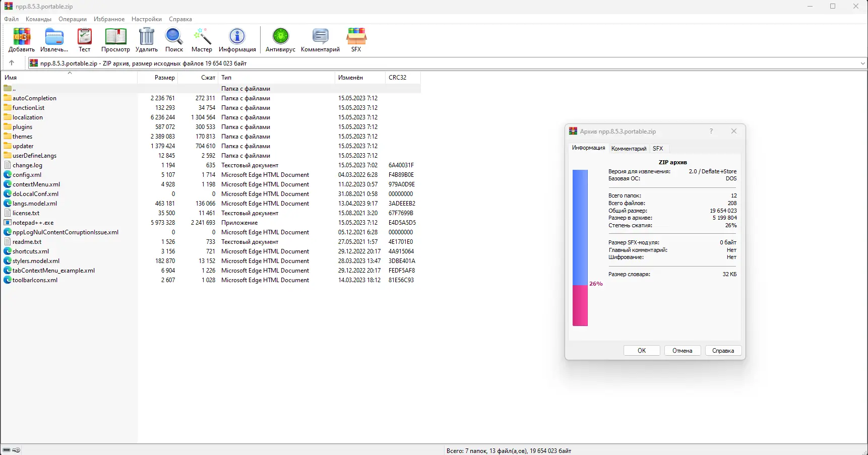Click OK in the archive info dialog
The height and width of the screenshot is (455, 868).
[x=642, y=351]
